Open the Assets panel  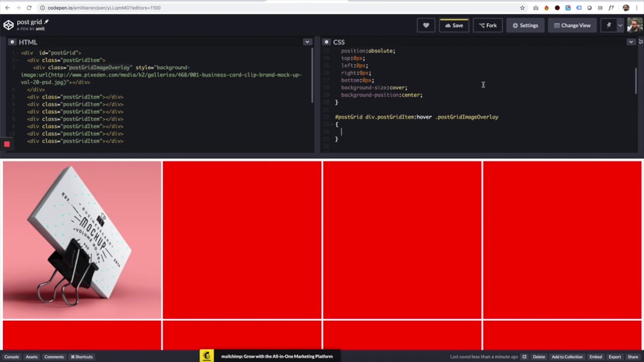32,356
